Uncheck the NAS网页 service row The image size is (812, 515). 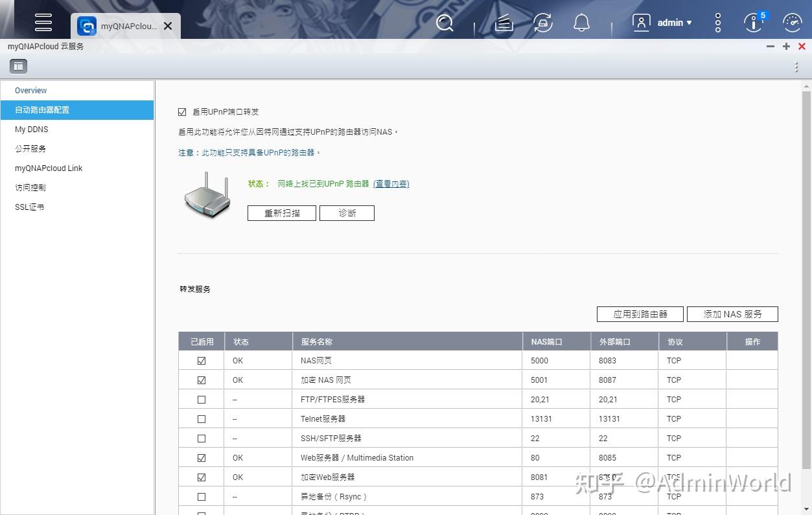click(x=201, y=360)
